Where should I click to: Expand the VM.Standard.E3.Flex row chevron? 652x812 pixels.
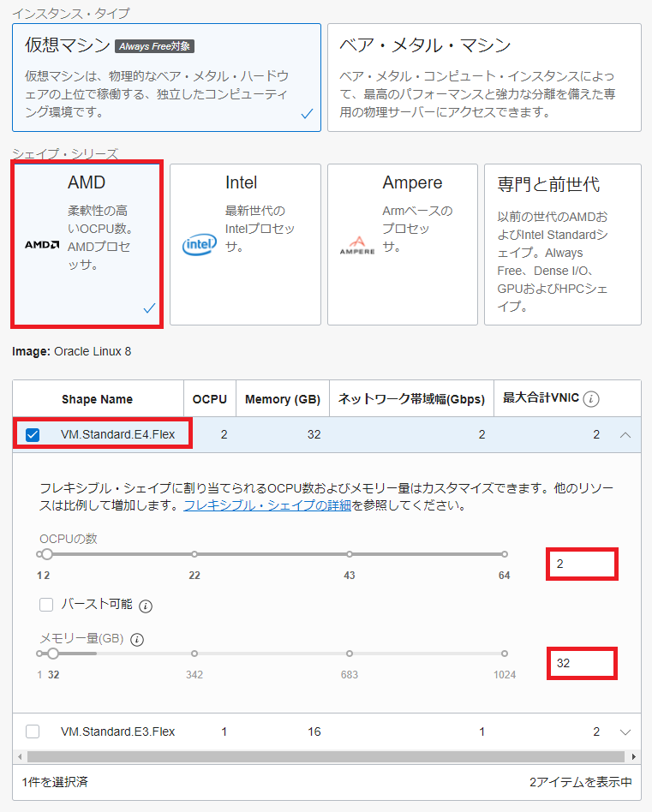click(625, 731)
